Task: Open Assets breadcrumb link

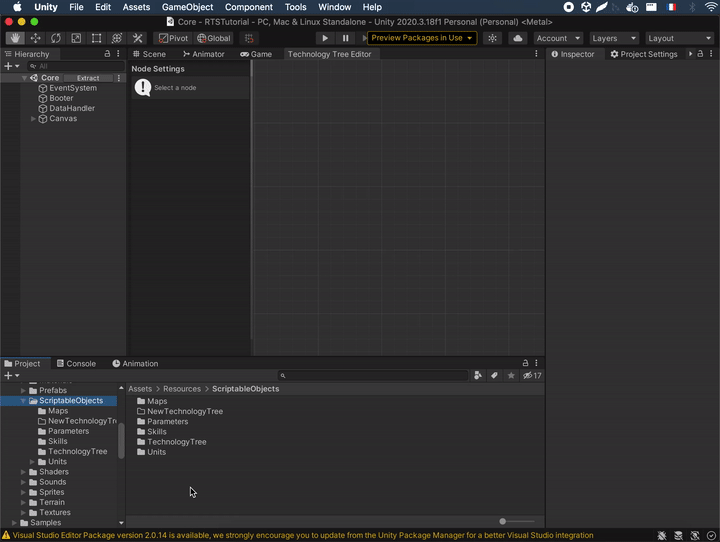Action: 140,389
